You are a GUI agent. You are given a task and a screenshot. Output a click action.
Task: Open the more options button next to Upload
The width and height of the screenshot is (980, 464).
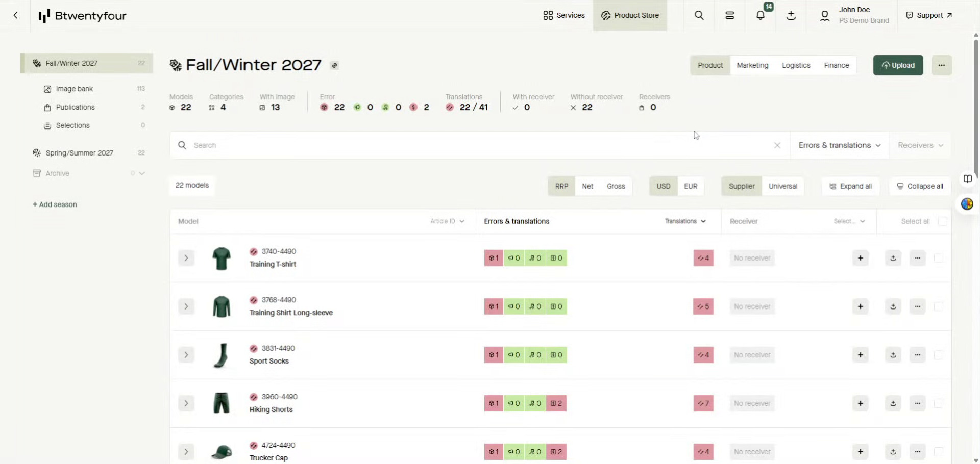coord(941,65)
